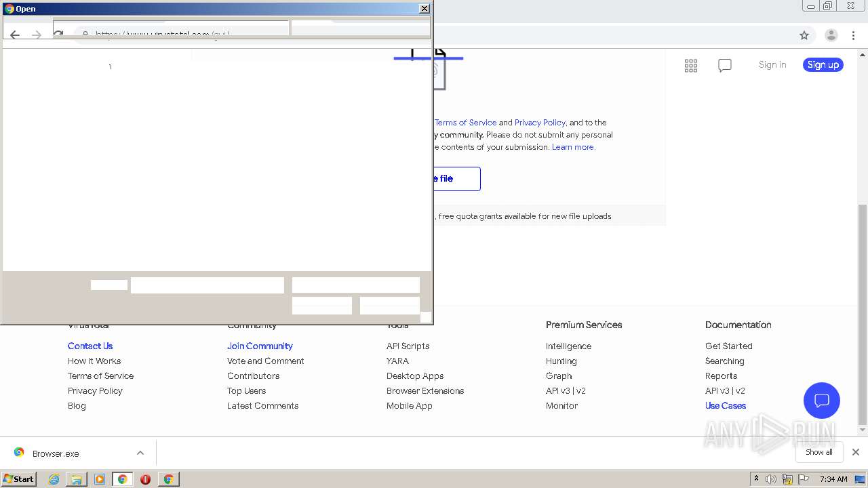Open the Opera taskbar icon

click(145, 479)
